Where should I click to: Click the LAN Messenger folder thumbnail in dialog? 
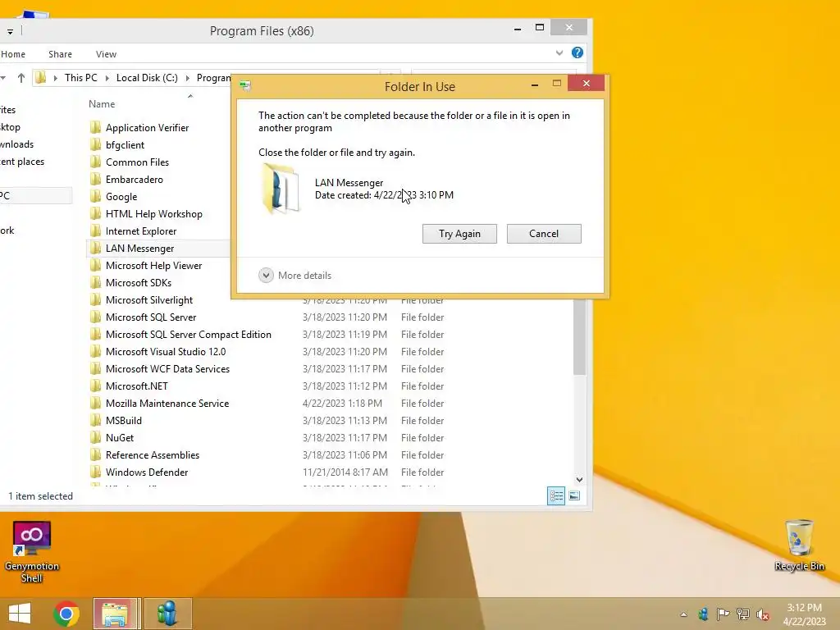pos(281,189)
